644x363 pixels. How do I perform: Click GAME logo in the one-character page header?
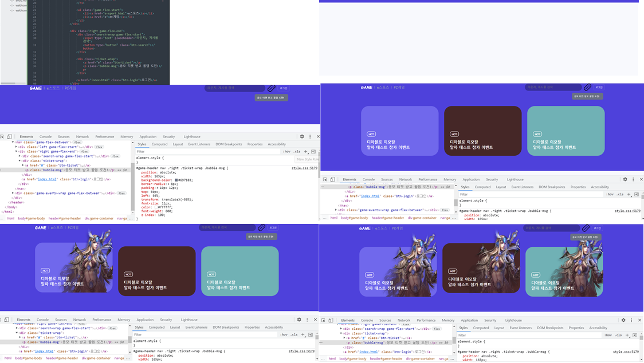pos(40,227)
